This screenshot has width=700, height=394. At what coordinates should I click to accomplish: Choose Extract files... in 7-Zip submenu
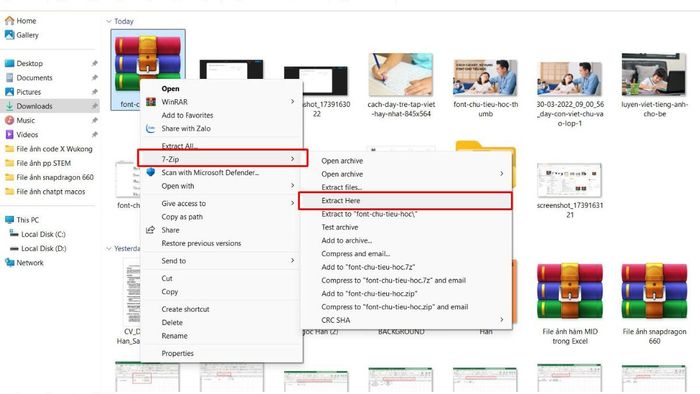342,187
